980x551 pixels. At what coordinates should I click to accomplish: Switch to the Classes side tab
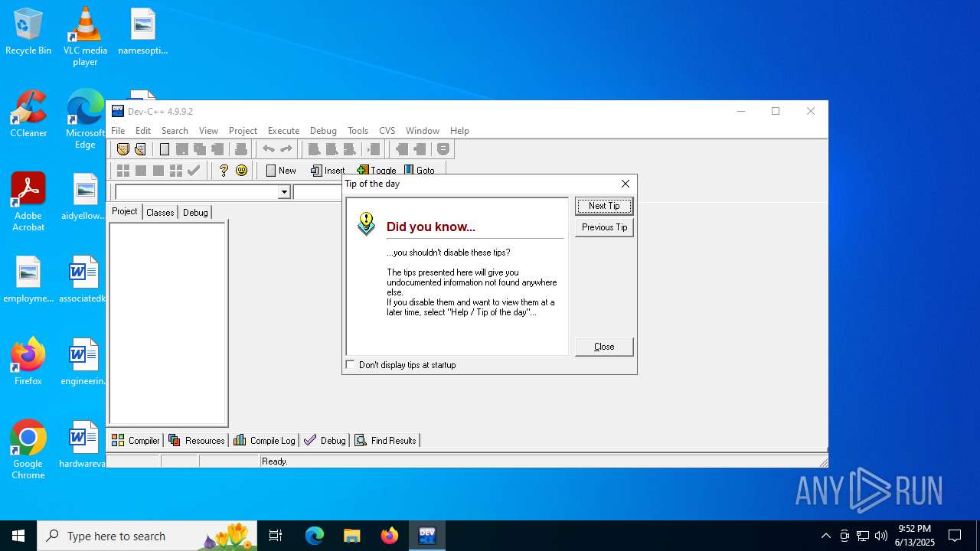pyautogui.click(x=160, y=212)
